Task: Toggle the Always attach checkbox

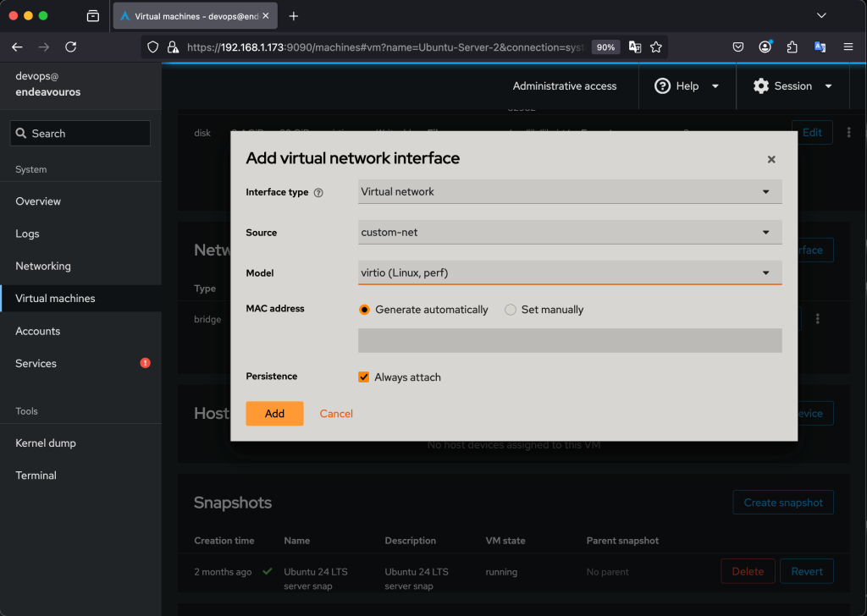Action: click(x=364, y=377)
